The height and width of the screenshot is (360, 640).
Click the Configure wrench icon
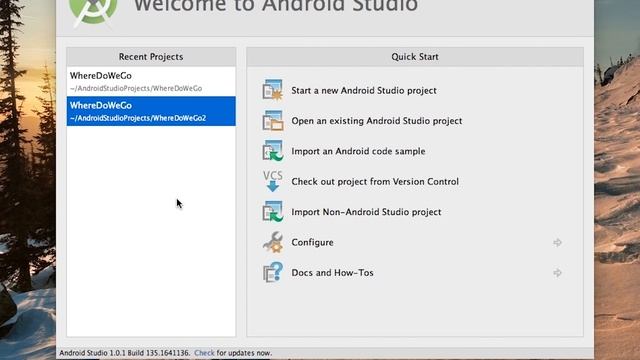point(273,242)
